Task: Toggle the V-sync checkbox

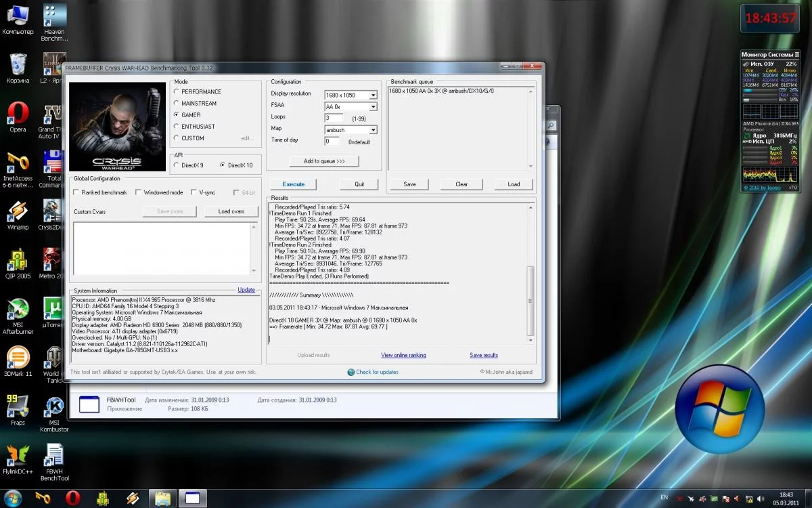Action: click(194, 192)
